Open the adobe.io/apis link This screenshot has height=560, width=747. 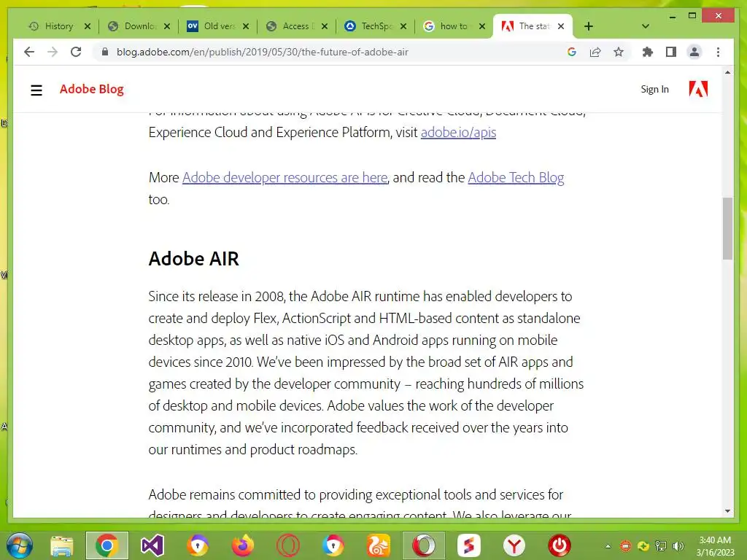pos(458,132)
